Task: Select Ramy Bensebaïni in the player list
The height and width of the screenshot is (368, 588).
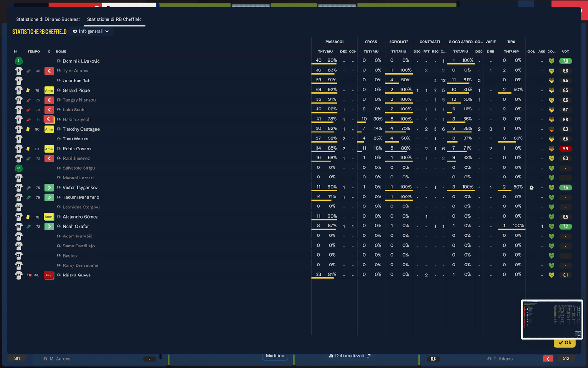Action: click(80, 265)
